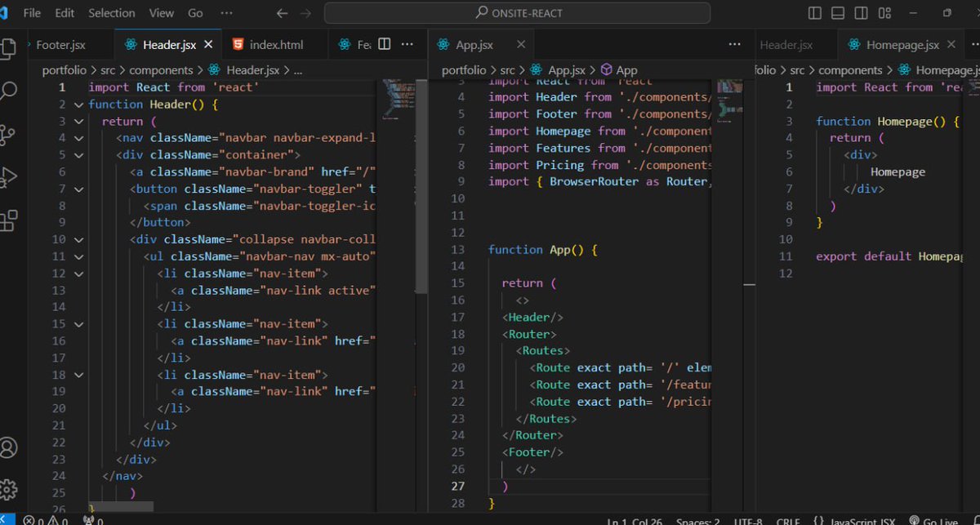This screenshot has width=980, height=525.
Task: Toggle the secondary side bar layout
Action: [x=860, y=13]
